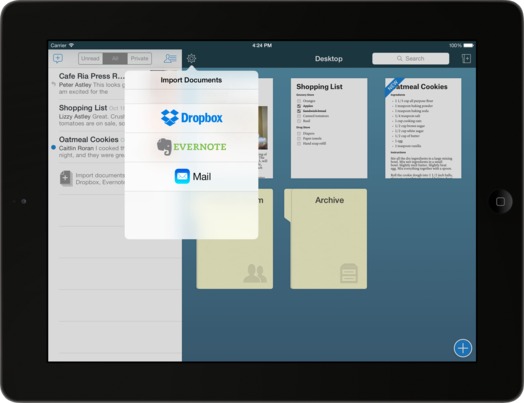
Task: Click the import documents file icon in sidebar
Action: click(x=66, y=178)
